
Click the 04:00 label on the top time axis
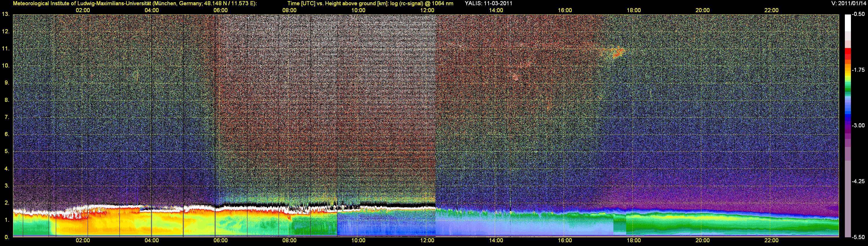152,10
